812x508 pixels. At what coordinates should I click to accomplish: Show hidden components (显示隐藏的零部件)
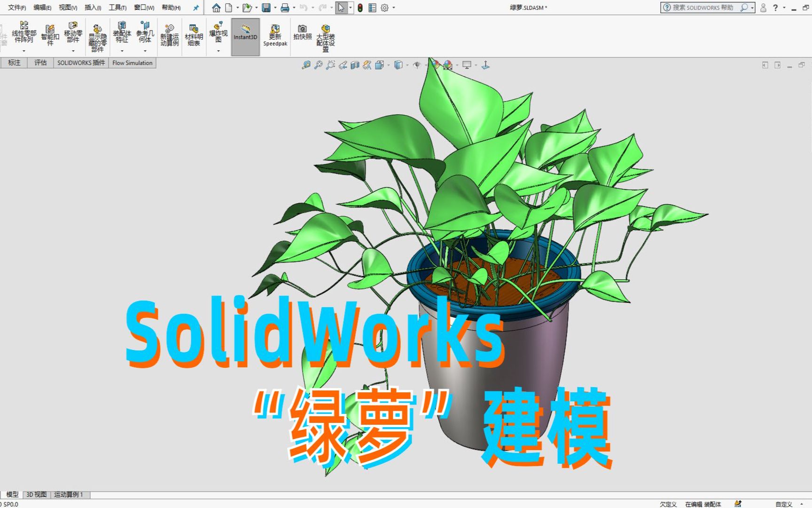(97, 38)
